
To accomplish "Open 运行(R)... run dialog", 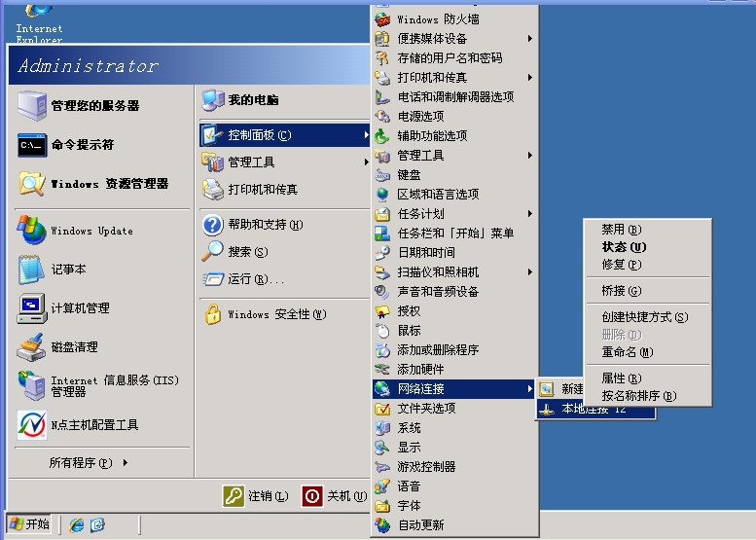I will (x=284, y=279).
